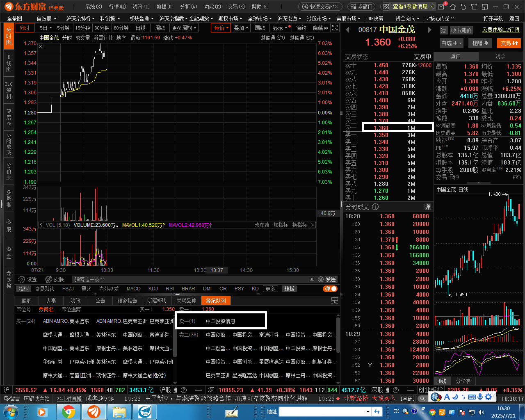Open the 分析(A) menu
The width and height of the screenshot is (525, 420).
188,7
